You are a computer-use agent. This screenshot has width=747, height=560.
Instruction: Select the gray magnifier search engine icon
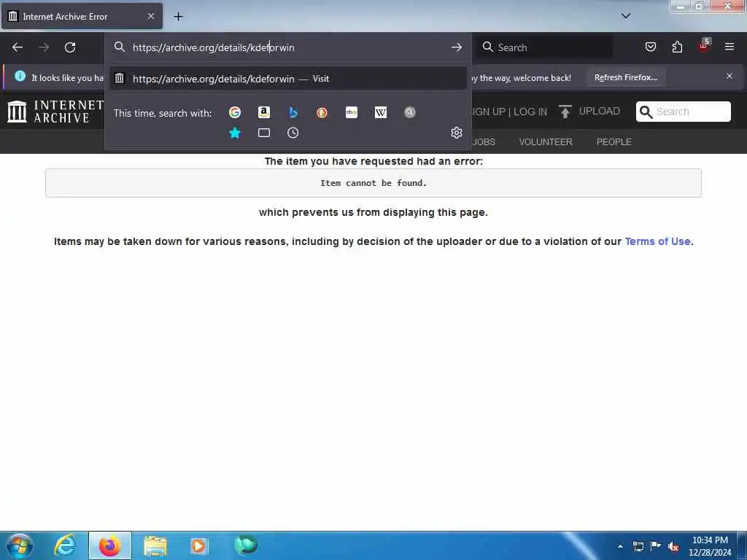point(410,112)
